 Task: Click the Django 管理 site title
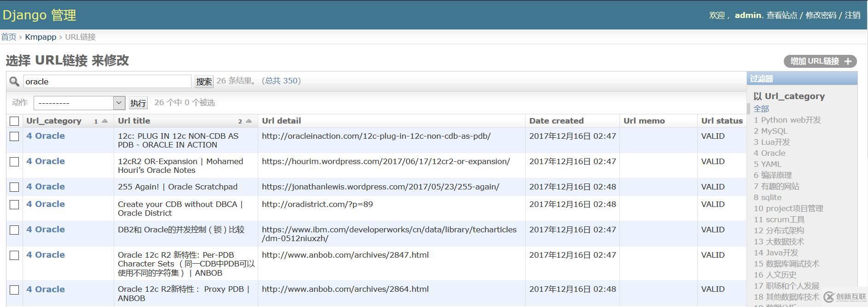[40, 15]
